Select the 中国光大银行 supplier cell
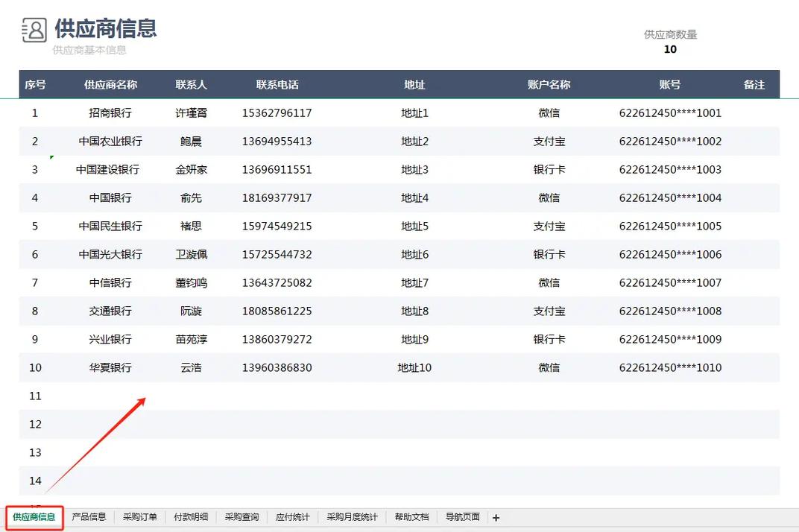 (x=110, y=254)
